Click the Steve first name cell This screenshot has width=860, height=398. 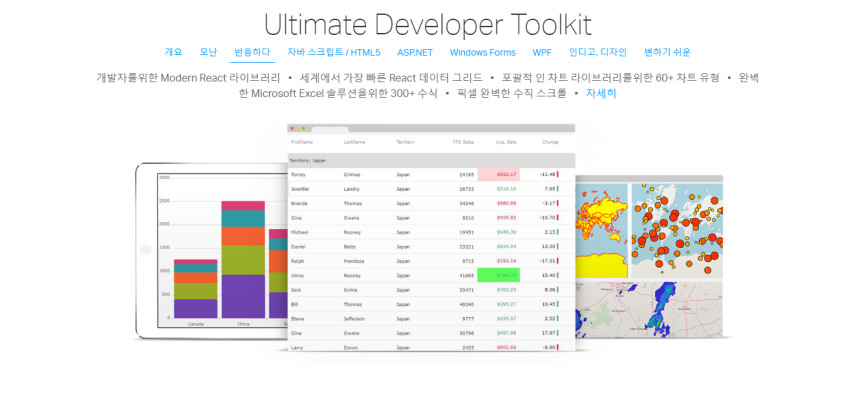(298, 319)
